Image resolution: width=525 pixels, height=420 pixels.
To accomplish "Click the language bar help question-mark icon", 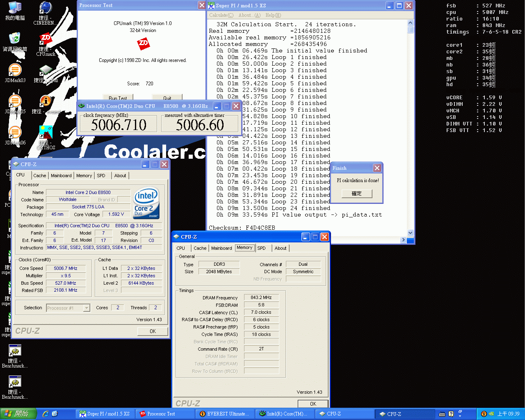I will [451, 414].
